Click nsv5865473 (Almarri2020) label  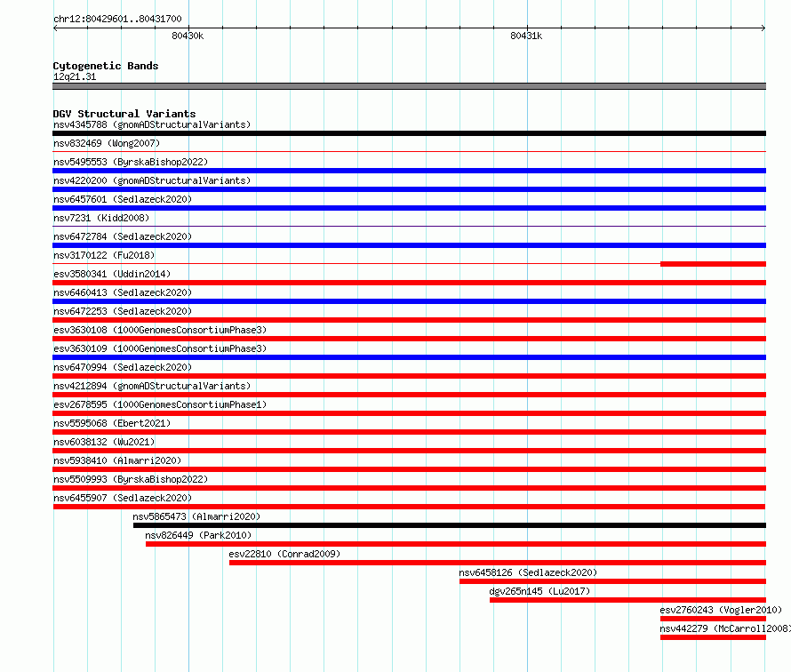(x=196, y=516)
